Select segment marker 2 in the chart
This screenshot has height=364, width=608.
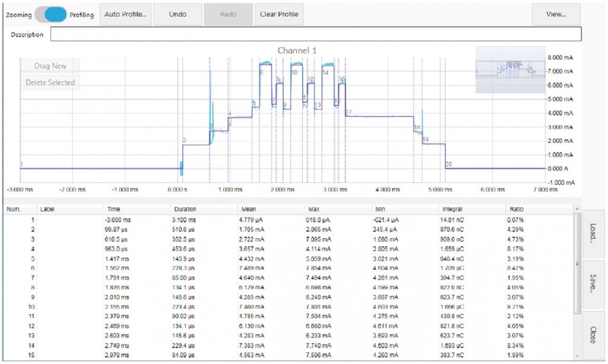click(x=184, y=140)
